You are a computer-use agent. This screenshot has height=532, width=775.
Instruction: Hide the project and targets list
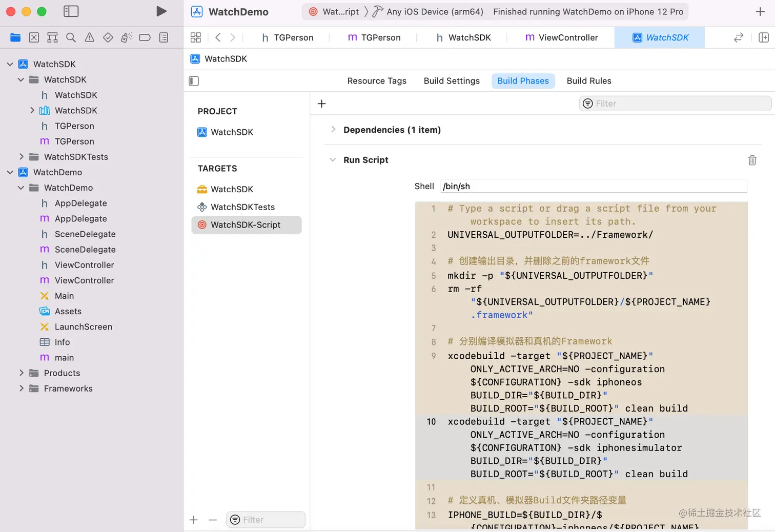tap(194, 81)
